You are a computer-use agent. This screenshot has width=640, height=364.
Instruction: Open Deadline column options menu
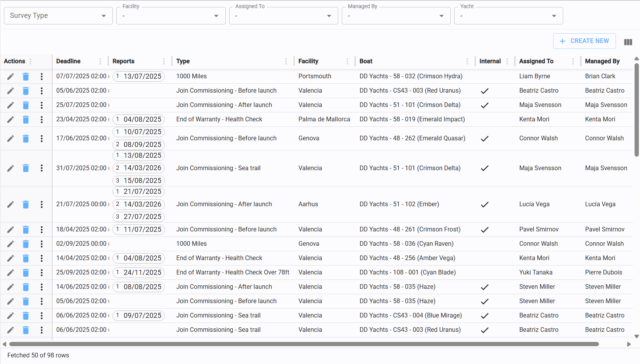pos(100,61)
